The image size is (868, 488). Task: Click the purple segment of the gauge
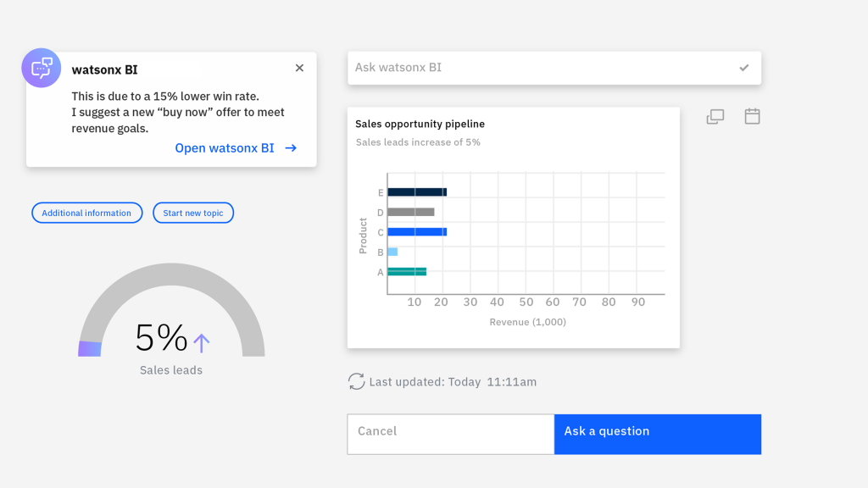(90, 348)
